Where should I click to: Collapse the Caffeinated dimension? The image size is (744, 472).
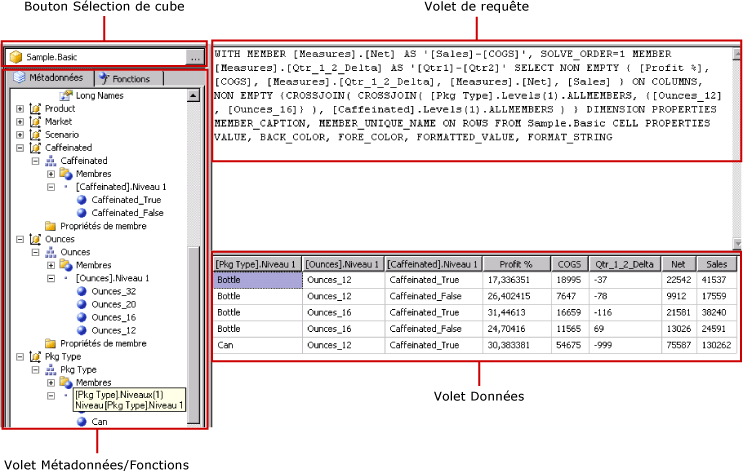point(20,148)
